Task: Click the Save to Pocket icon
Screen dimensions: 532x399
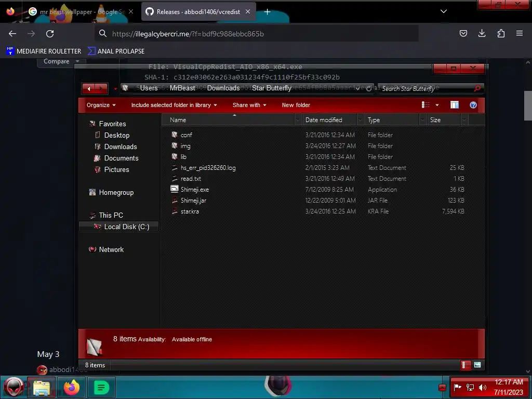Action: (x=463, y=33)
